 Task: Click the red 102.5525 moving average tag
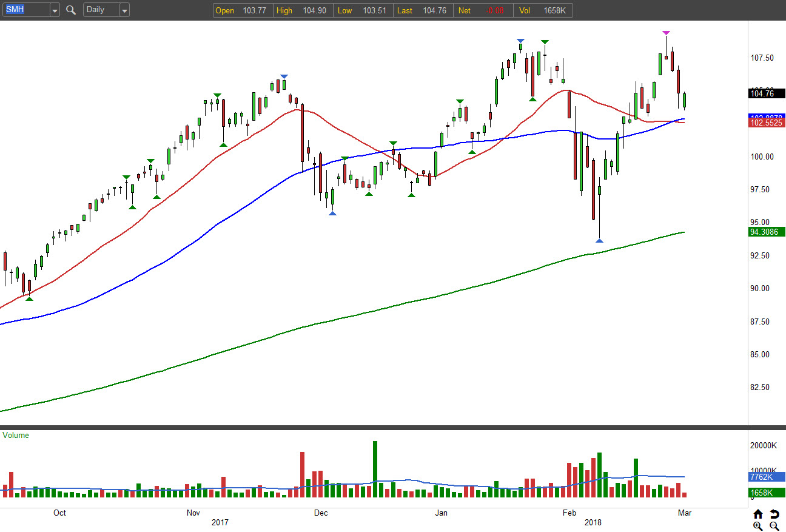(x=767, y=123)
